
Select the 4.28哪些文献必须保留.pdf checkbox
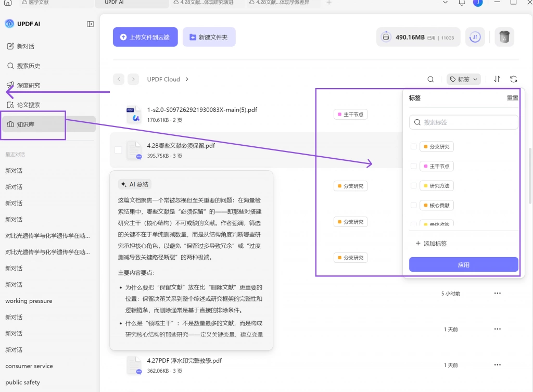(x=118, y=150)
